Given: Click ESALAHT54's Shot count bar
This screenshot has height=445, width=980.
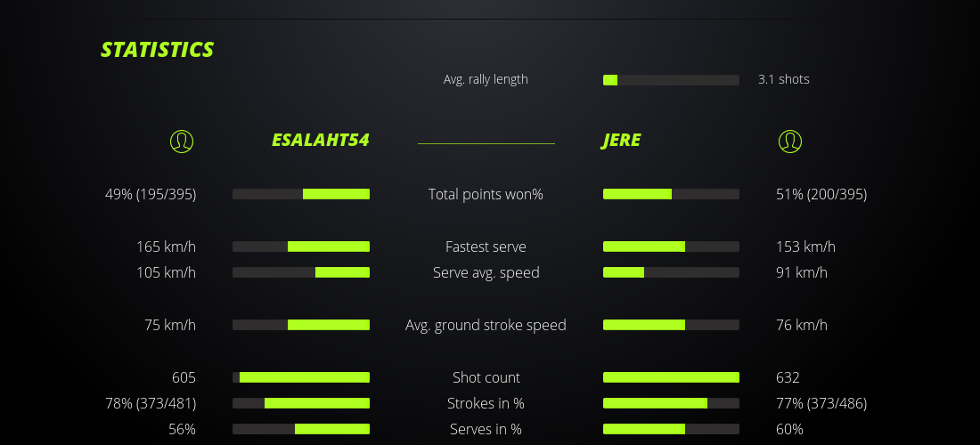Looking at the screenshot, I should point(301,377).
